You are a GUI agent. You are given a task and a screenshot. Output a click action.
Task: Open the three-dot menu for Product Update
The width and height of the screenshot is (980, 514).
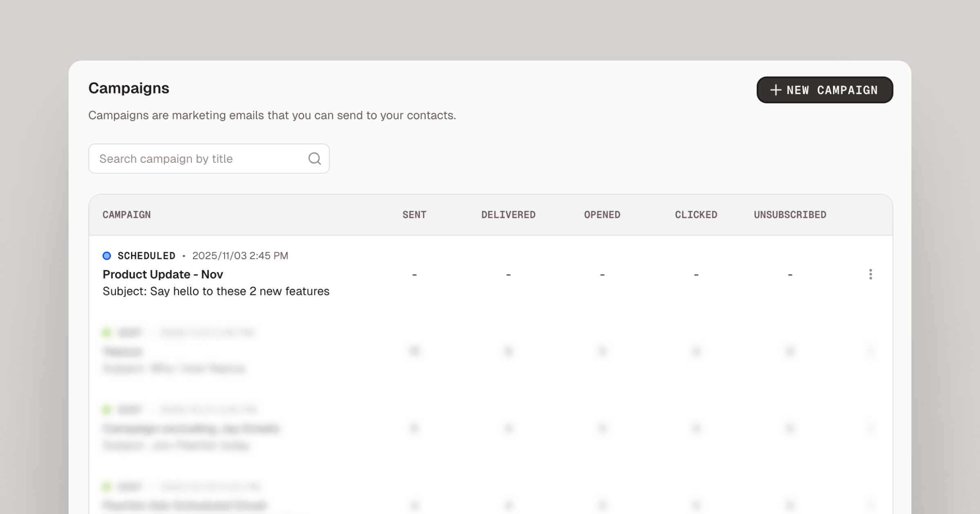pyautogui.click(x=871, y=274)
